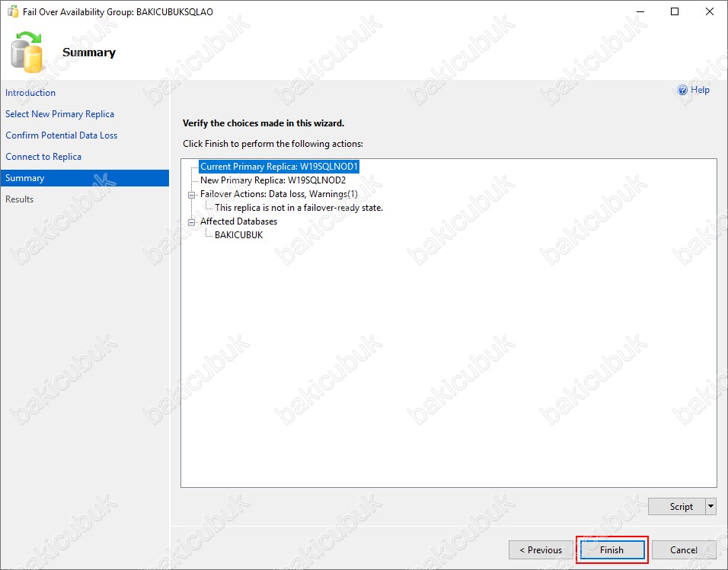Click the Script button
This screenshot has height=570, width=728.
point(676,506)
